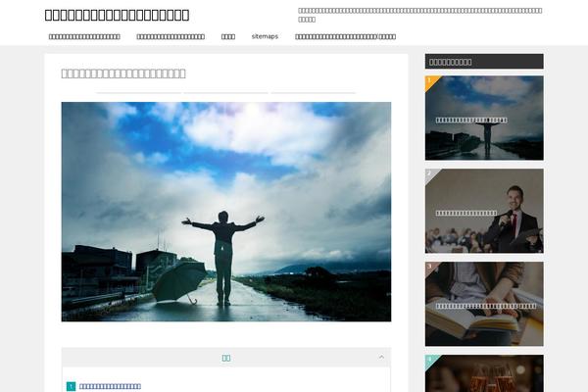This screenshot has width=588, height=392.
Task: Select the second navigation menu item
Action: 171,36
